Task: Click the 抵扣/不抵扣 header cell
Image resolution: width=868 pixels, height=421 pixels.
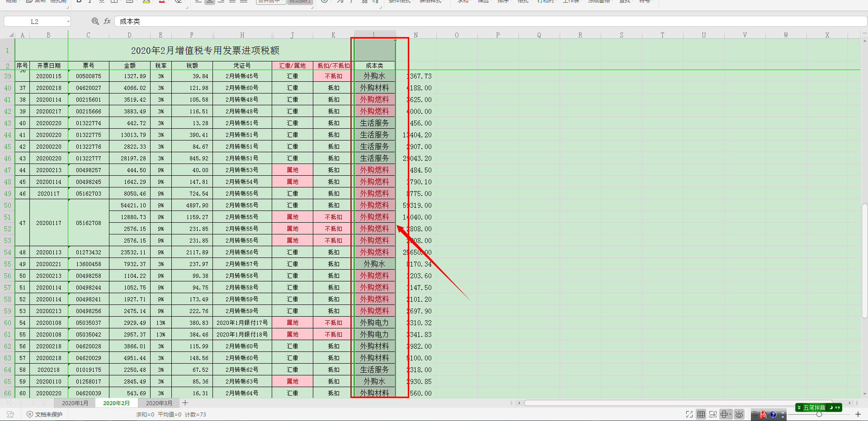Action: tap(333, 65)
